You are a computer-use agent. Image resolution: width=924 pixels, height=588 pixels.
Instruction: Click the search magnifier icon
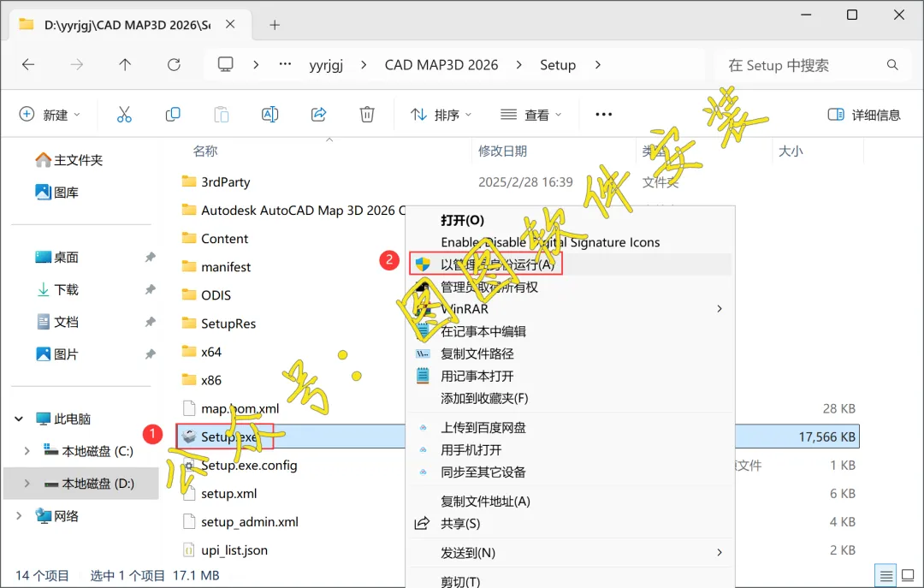[892, 65]
